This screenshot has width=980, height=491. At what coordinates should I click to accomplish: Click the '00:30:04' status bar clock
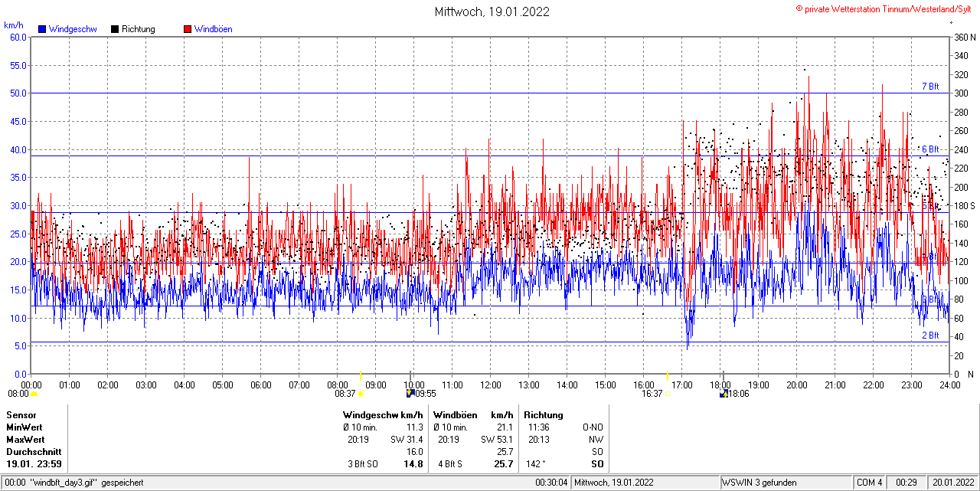(551, 483)
